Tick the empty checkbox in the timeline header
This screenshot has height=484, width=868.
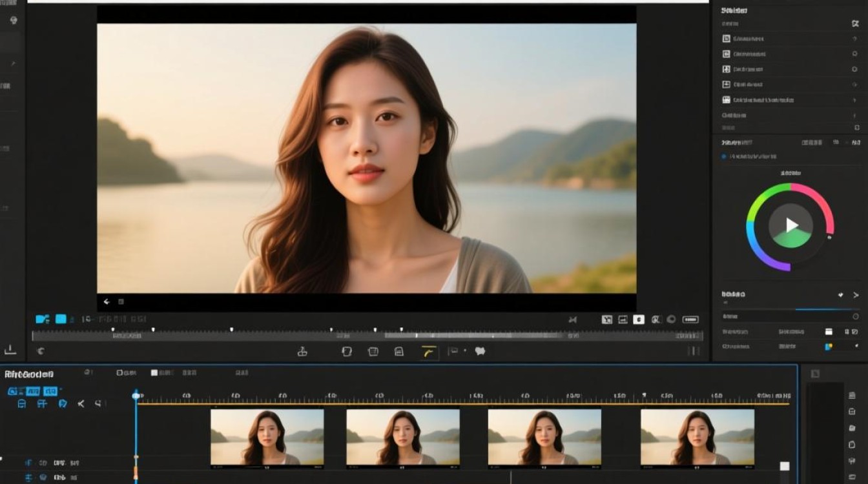pos(119,373)
